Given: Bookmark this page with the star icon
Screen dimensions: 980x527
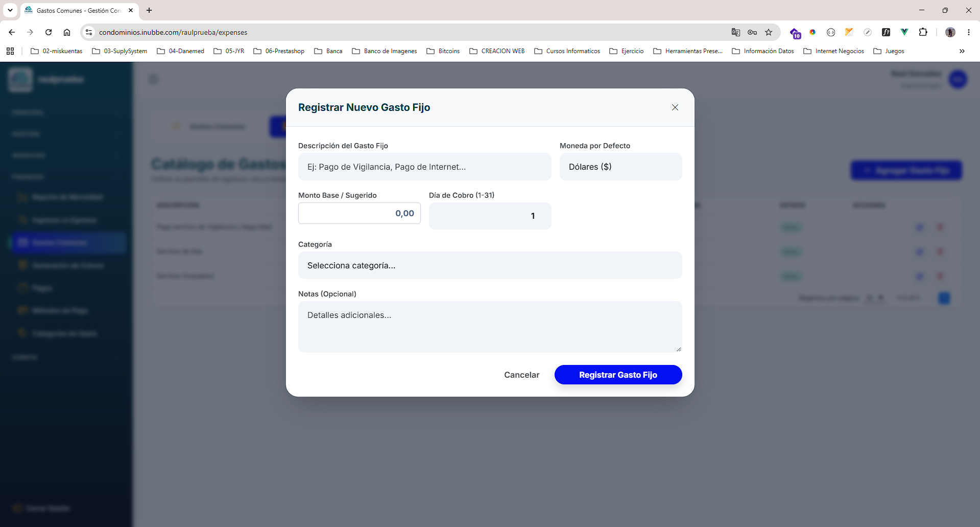Looking at the screenshot, I should (769, 32).
